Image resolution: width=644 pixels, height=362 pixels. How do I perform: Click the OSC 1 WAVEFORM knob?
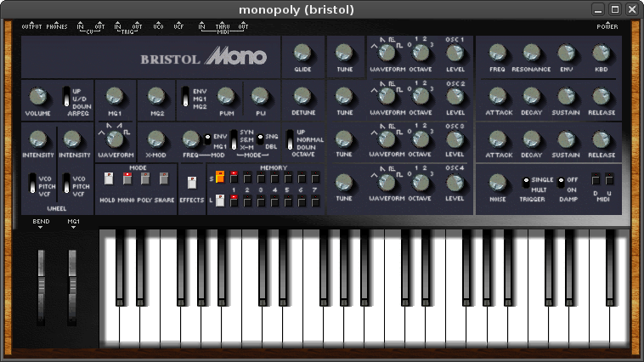(387, 53)
